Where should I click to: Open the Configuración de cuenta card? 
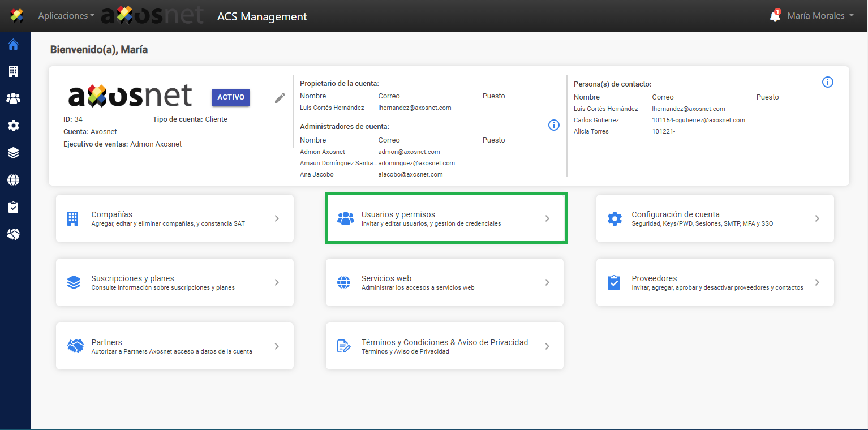coord(715,218)
